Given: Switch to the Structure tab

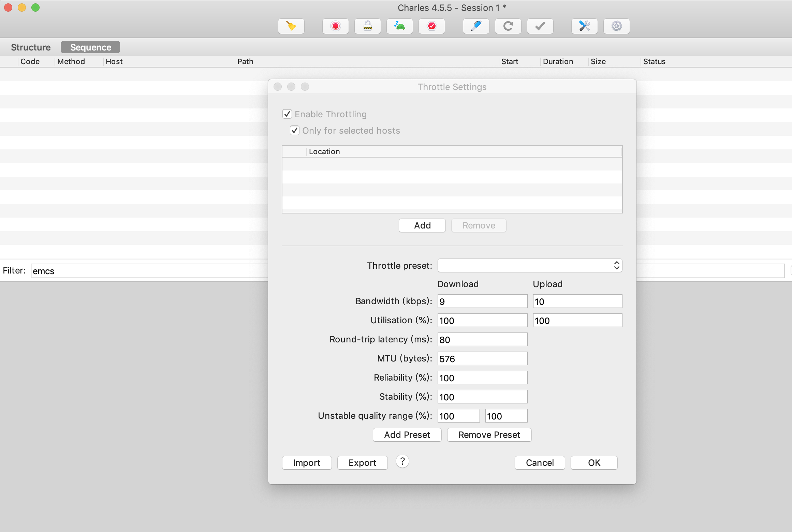Looking at the screenshot, I should click(31, 47).
